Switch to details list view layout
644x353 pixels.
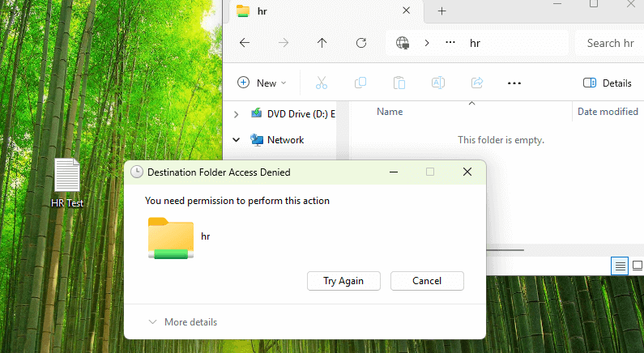(x=620, y=266)
